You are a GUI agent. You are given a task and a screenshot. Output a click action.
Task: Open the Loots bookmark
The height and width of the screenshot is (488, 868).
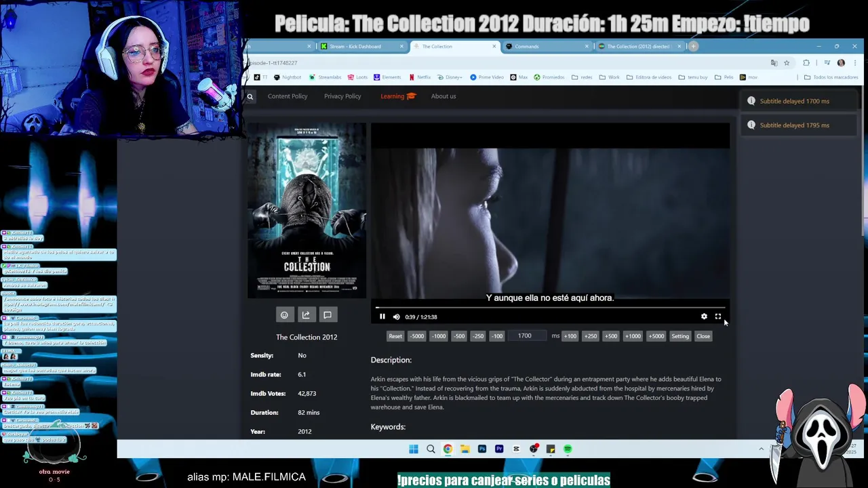(357, 77)
